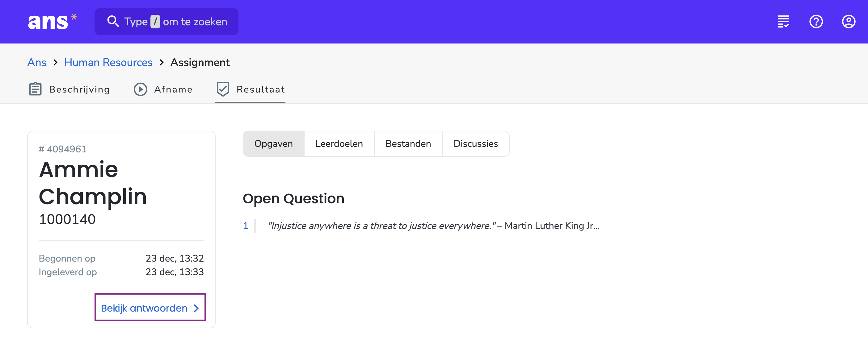The image size is (868, 356).
Task: Switch to the Beschrijving tab
Action: [x=70, y=89]
